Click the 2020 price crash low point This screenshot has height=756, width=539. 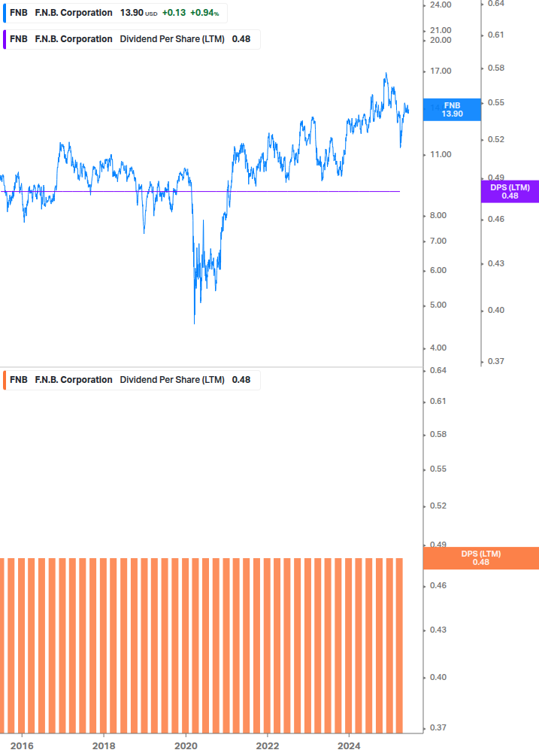click(x=194, y=323)
